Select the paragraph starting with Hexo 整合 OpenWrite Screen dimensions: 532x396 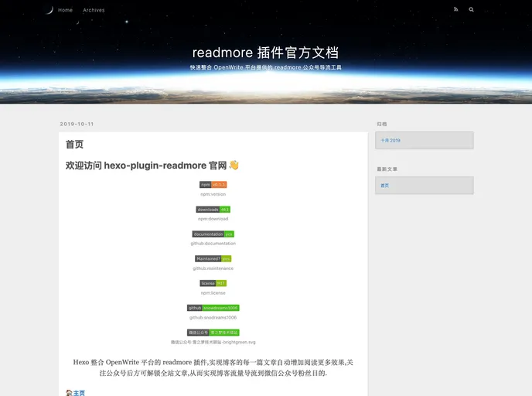[213, 367]
